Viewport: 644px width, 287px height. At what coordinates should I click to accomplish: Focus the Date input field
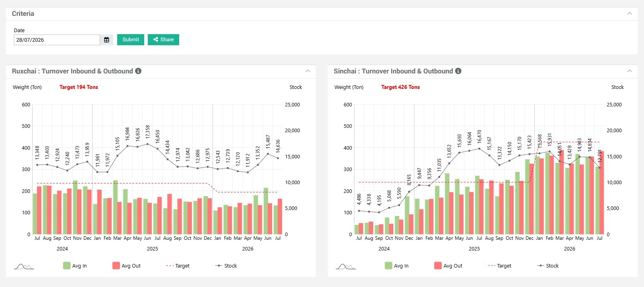57,40
